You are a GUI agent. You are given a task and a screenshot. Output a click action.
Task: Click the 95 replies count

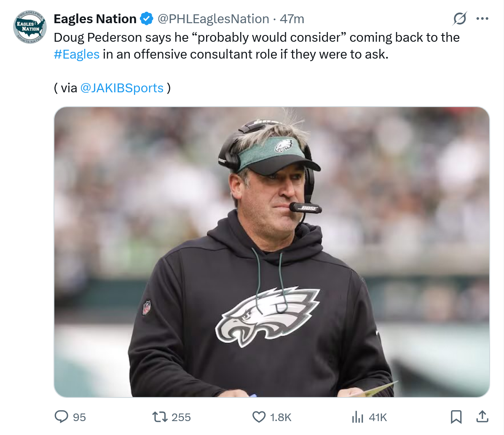[79, 417]
